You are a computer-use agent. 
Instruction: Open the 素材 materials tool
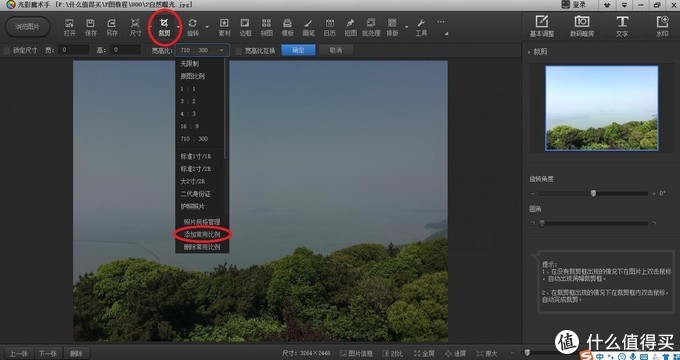(224, 27)
